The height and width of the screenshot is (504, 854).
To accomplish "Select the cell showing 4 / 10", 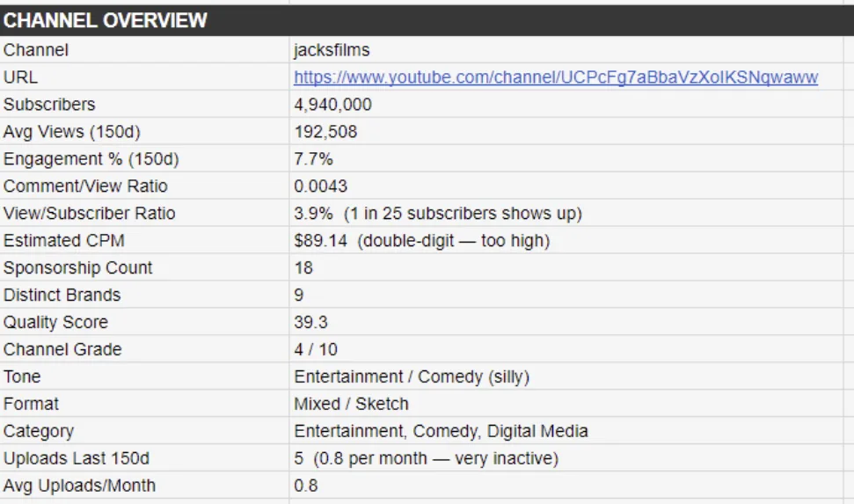I will [x=566, y=349].
